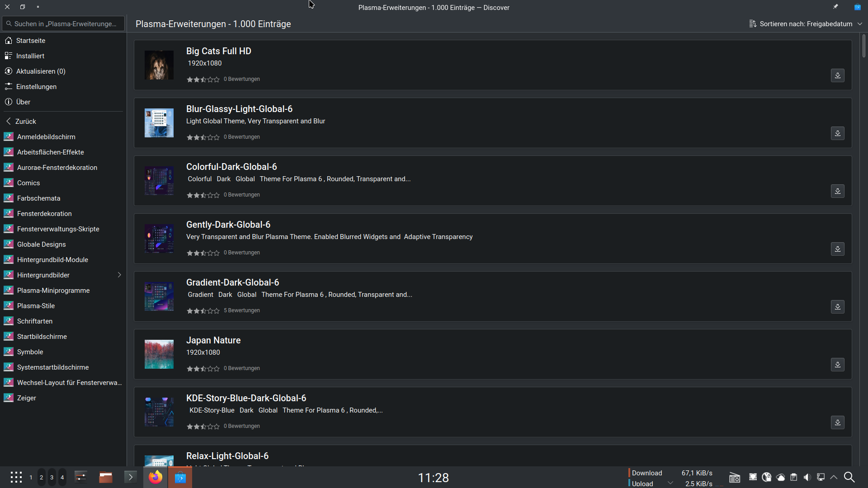Install Gently-Dark-Global-6 with download button

pos(837,249)
